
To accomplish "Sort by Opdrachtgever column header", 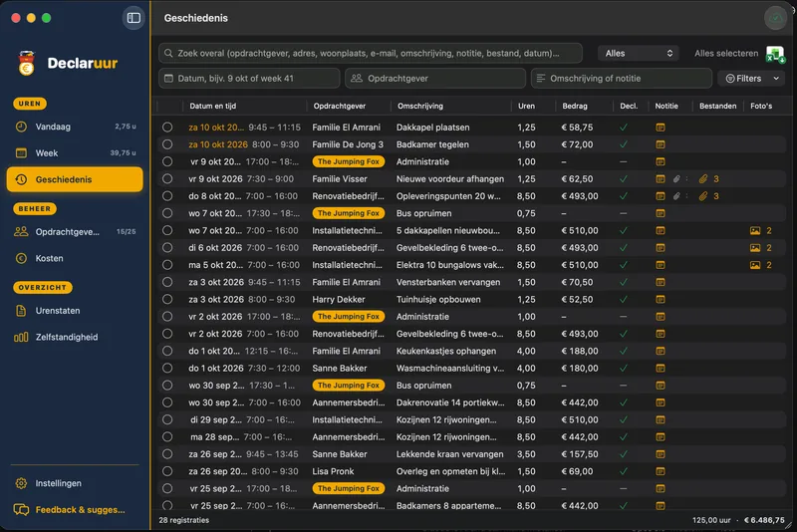I will pyautogui.click(x=340, y=107).
